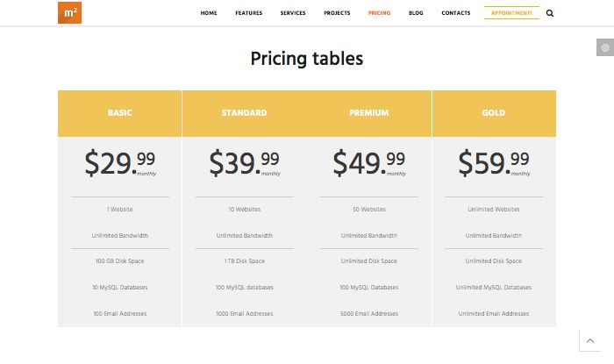Select the Pricing menu item

point(379,13)
